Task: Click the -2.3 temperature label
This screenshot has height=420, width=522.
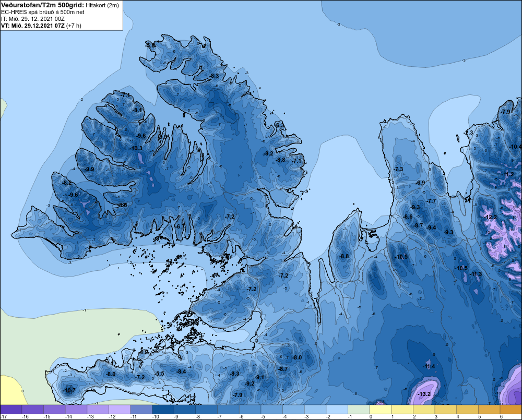Action: [468, 133]
